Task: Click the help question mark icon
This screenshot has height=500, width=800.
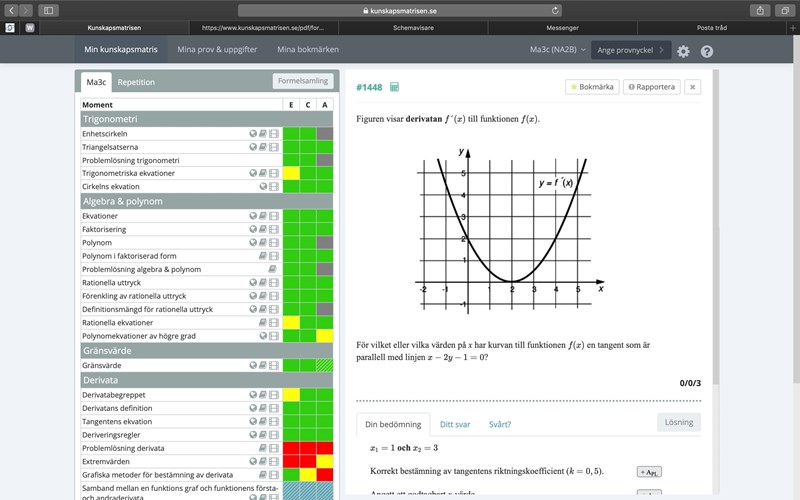Action: [707, 51]
